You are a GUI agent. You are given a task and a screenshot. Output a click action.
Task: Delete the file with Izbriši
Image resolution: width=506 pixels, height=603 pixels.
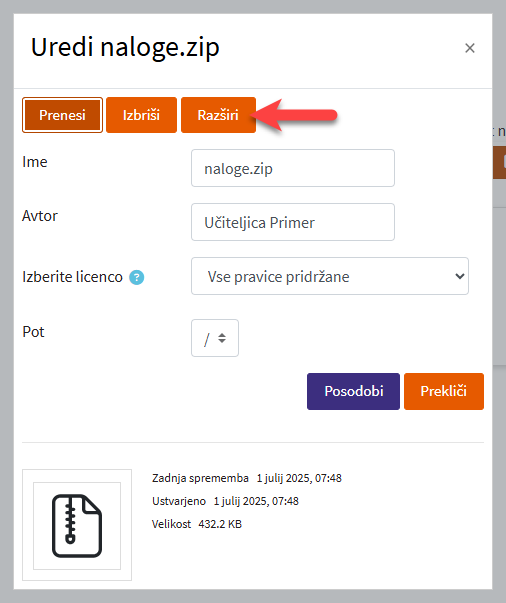coord(141,115)
